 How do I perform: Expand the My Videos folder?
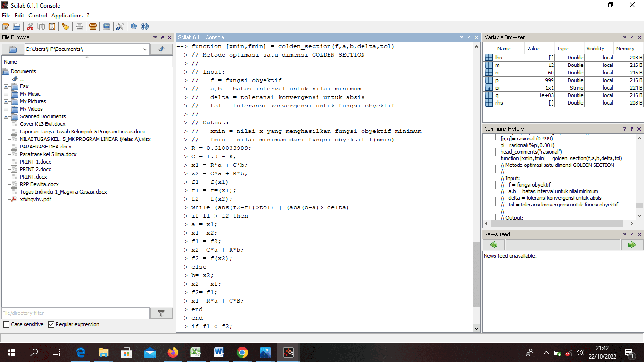coord(6,109)
